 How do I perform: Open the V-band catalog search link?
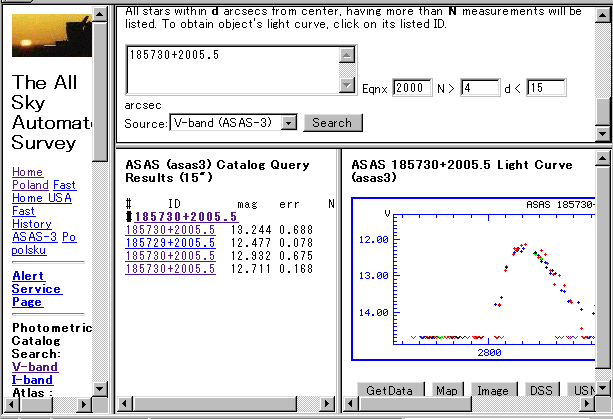[35, 367]
